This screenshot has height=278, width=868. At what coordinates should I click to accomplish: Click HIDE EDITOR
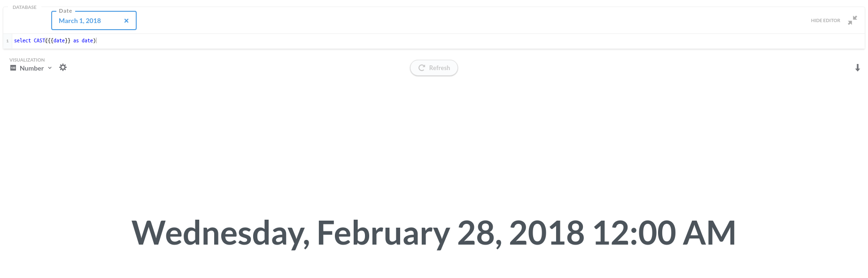[x=825, y=20]
